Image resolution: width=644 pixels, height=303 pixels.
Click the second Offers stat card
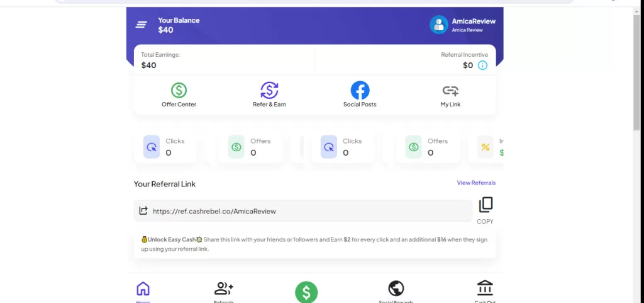(x=429, y=147)
